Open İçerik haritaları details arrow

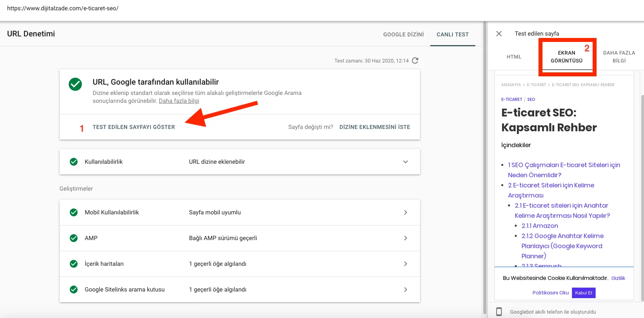pos(405,264)
